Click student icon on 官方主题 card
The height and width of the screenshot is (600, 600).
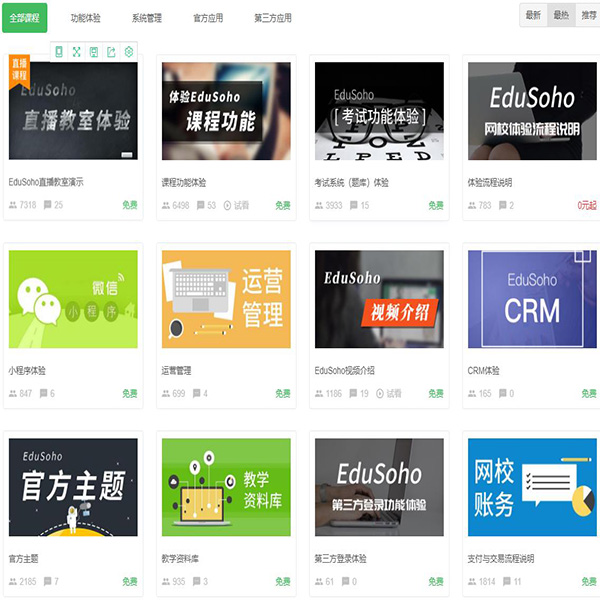pyautogui.click(x=13, y=582)
